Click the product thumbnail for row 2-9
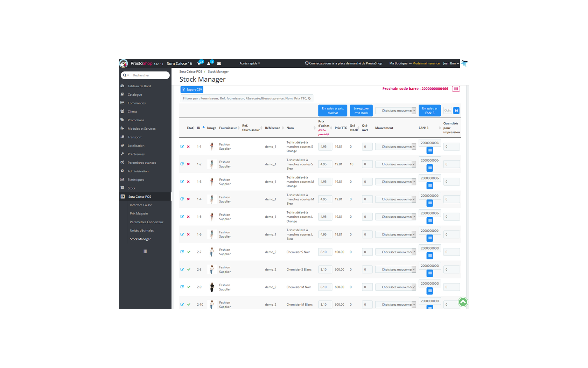The width and height of the screenshot is (588, 368). [212, 287]
